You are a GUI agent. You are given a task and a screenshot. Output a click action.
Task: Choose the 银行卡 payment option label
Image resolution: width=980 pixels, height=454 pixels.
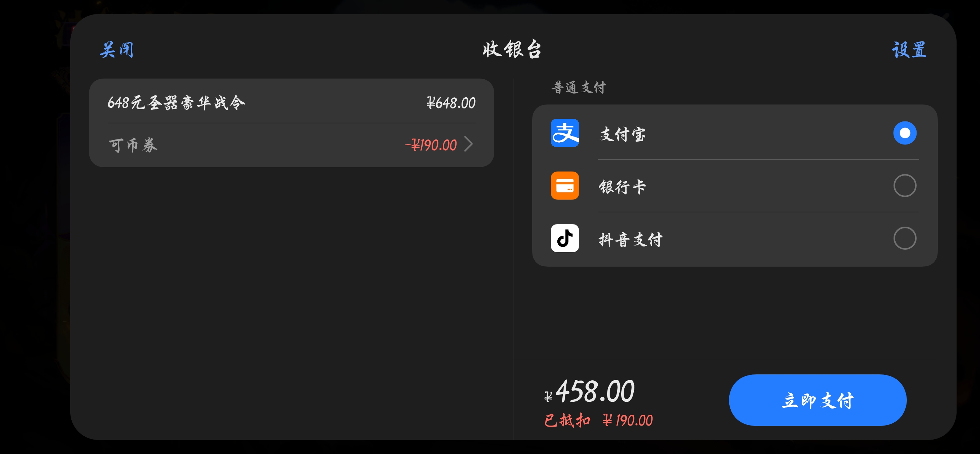click(x=622, y=187)
